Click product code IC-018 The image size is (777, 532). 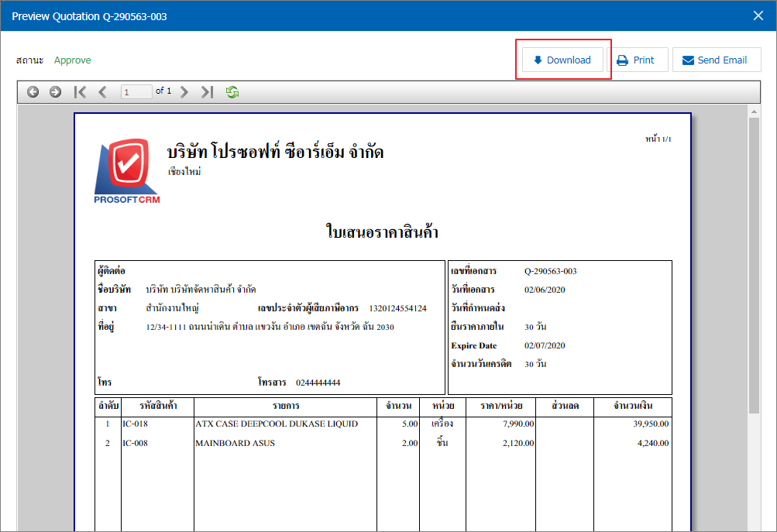tap(136, 424)
